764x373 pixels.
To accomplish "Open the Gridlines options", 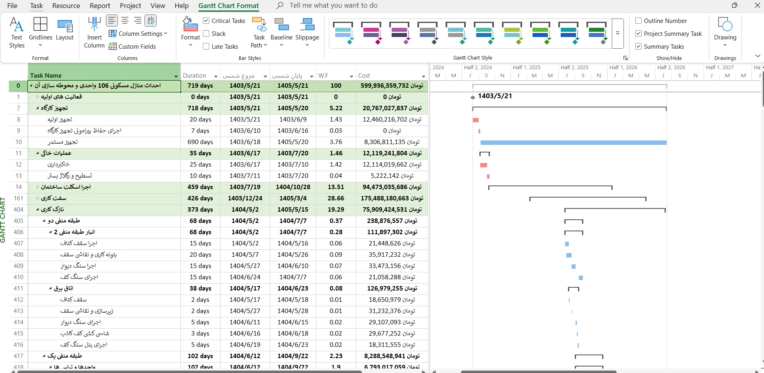I will point(40,33).
